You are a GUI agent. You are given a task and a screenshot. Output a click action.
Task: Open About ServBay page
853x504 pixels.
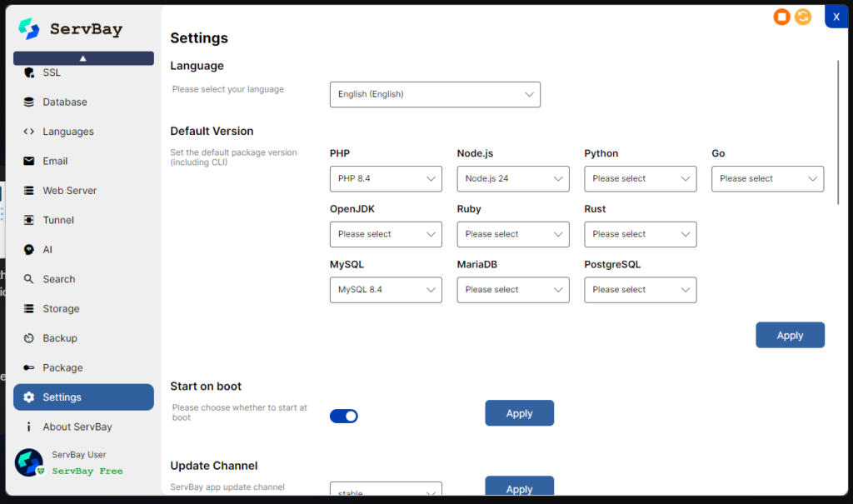[83, 427]
